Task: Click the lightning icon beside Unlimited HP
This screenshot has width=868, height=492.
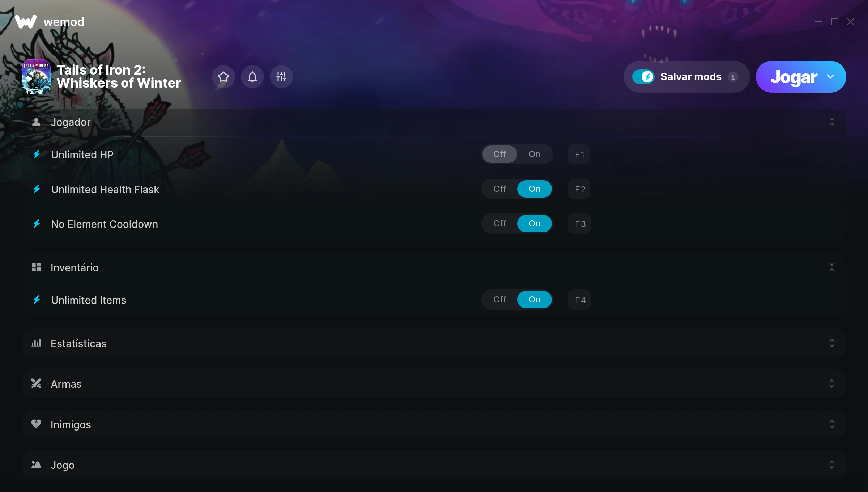Action: [37, 154]
